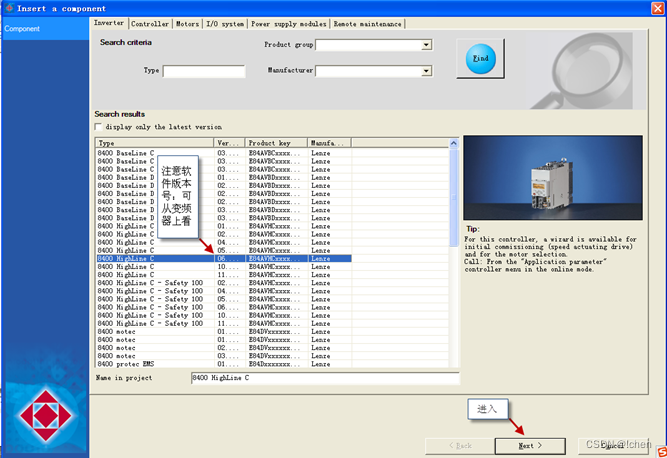Open the Power supply modules tab
The width and height of the screenshot is (667, 458).
[x=288, y=24]
